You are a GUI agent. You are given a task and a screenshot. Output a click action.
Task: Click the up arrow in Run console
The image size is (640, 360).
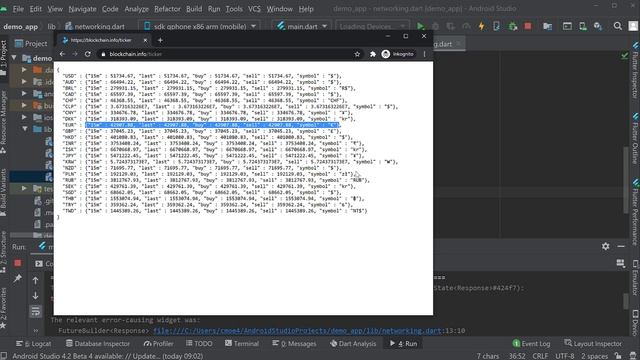click(36, 281)
